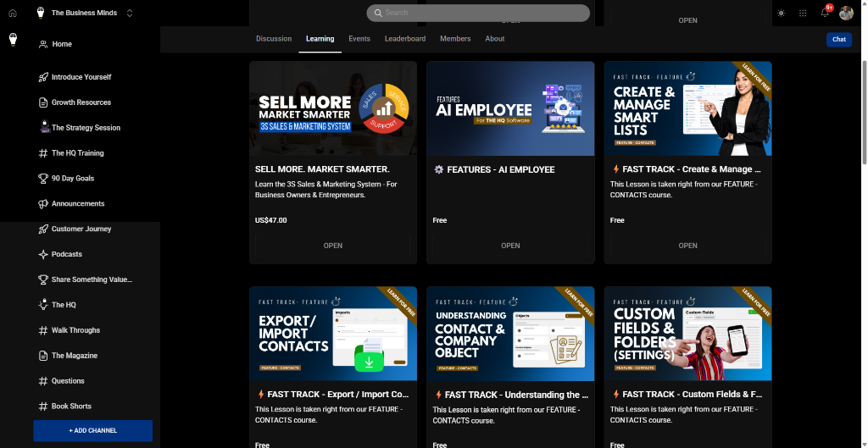Screen dimensions: 868x448
Task: Open the SELL MORE. MARKET SMARTER. course
Action: pyautogui.click(x=332, y=246)
